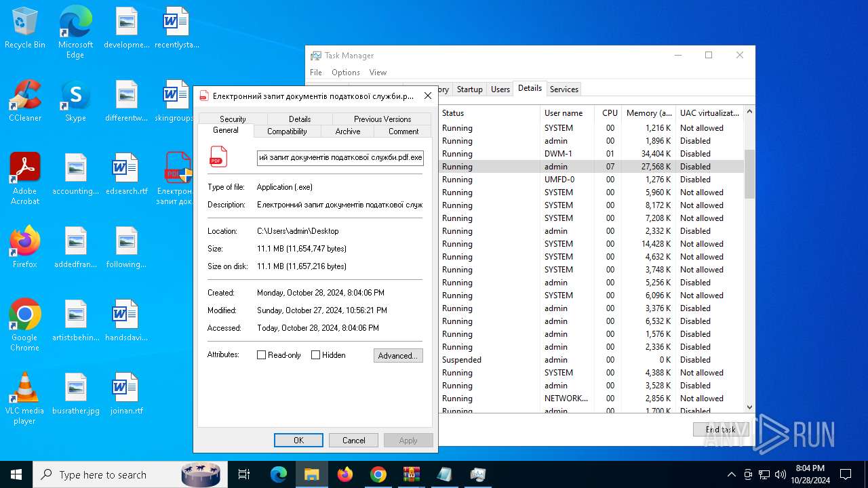Viewport: 868px width, 488px height.
Task: Click the file name input field
Action: pyautogui.click(x=340, y=158)
